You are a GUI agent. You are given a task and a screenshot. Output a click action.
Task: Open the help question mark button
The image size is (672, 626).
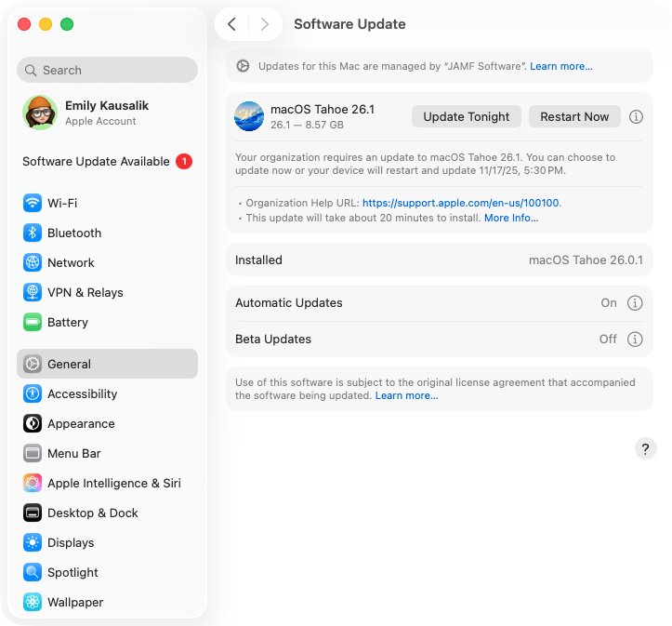[645, 449]
